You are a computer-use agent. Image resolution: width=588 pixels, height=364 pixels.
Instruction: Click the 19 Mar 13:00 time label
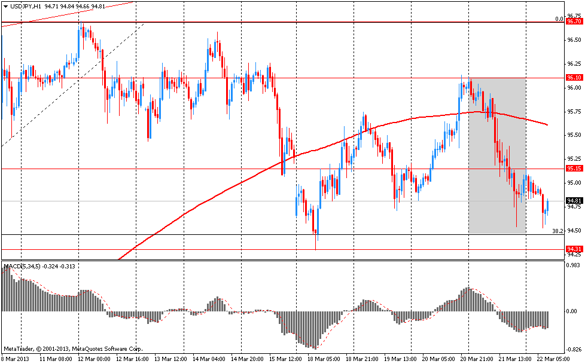coord(400,359)
